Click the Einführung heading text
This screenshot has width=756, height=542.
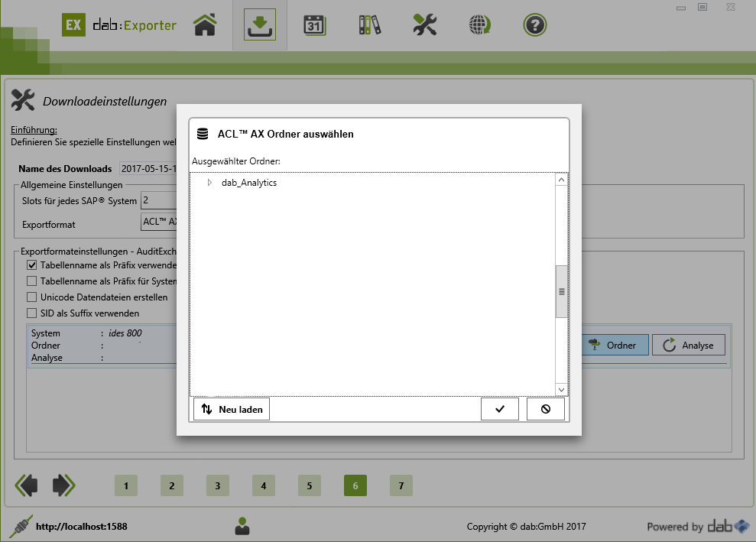tap(34, 130)
